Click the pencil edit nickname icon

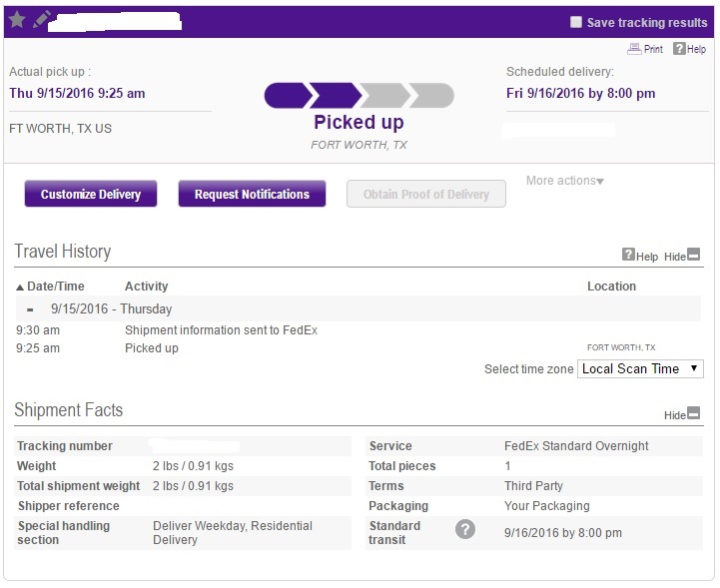41,20
